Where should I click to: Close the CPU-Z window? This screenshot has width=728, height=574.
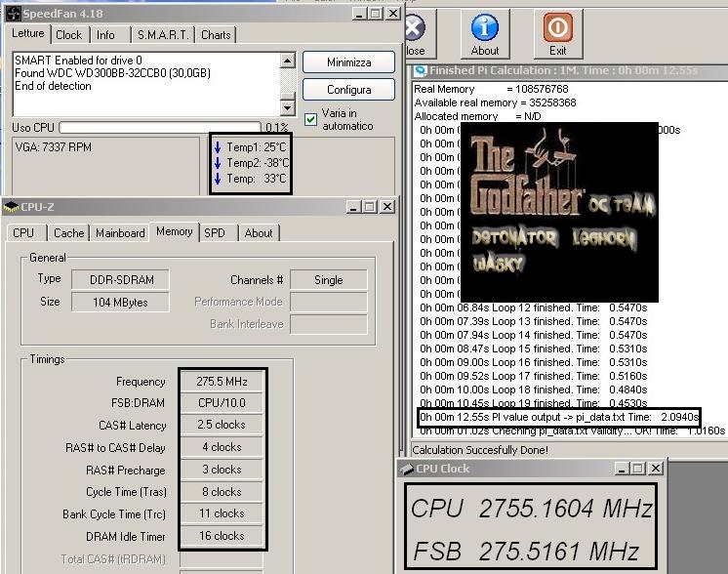(x=386, y=207)
